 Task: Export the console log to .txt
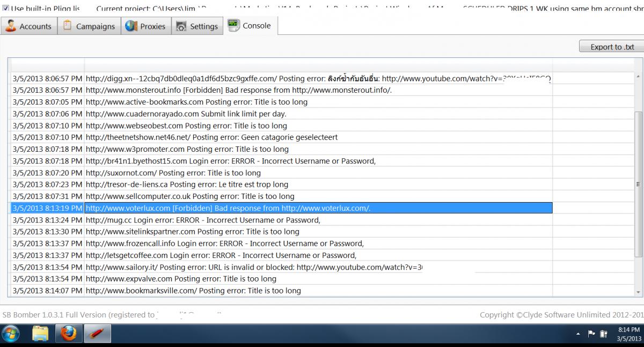click(x=611, y=47)
